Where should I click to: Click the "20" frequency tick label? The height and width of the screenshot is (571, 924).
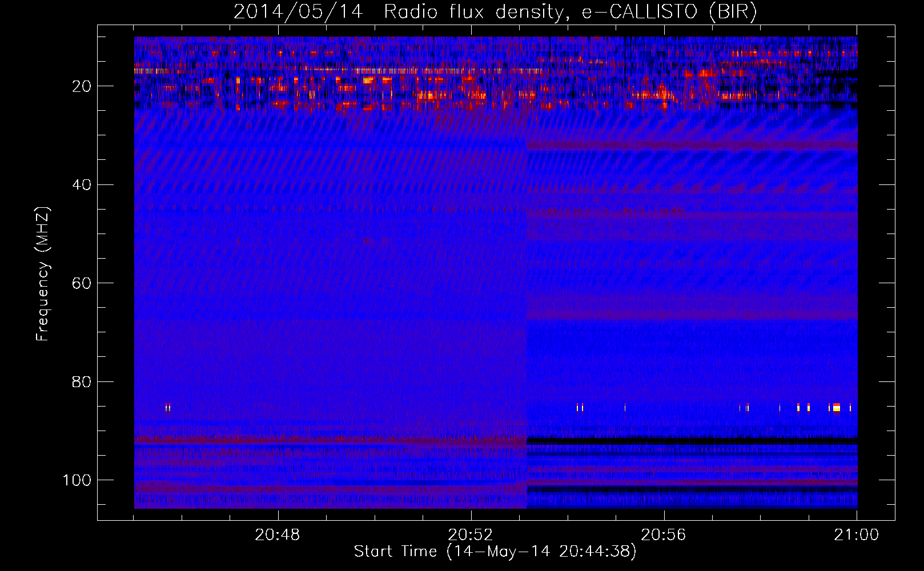(x=82, y=86)
